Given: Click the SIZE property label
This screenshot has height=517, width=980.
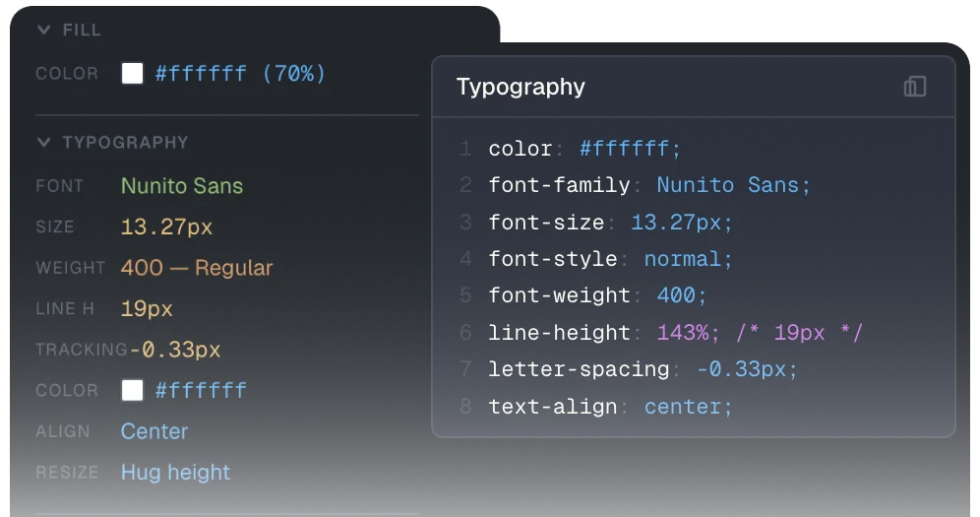Looking at the screenshot, I should click(x=55, y=226).
